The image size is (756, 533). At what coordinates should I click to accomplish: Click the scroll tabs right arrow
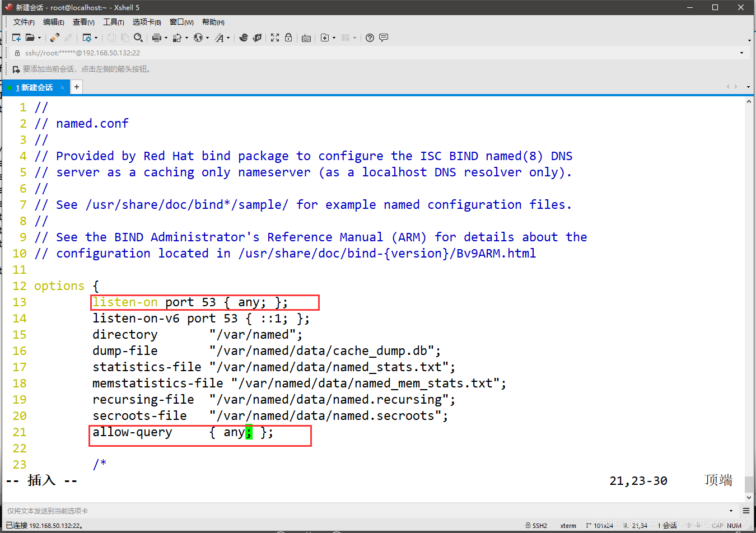736,87
